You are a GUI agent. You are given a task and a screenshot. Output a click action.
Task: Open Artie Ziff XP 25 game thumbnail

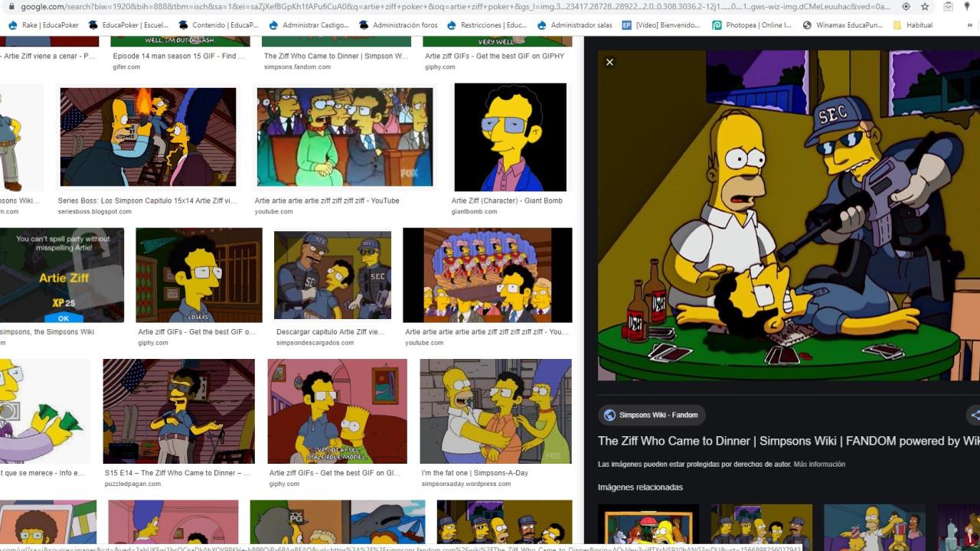[61, 275]
